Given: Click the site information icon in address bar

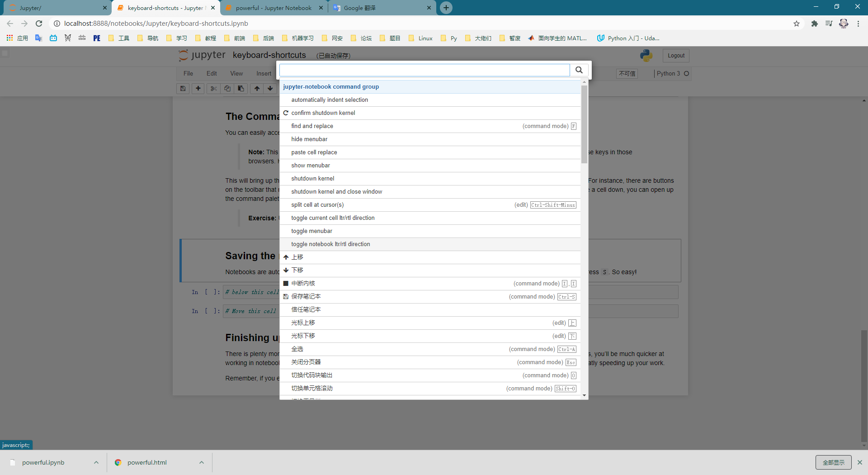Looking at the screenshot, I should [57, 24].
